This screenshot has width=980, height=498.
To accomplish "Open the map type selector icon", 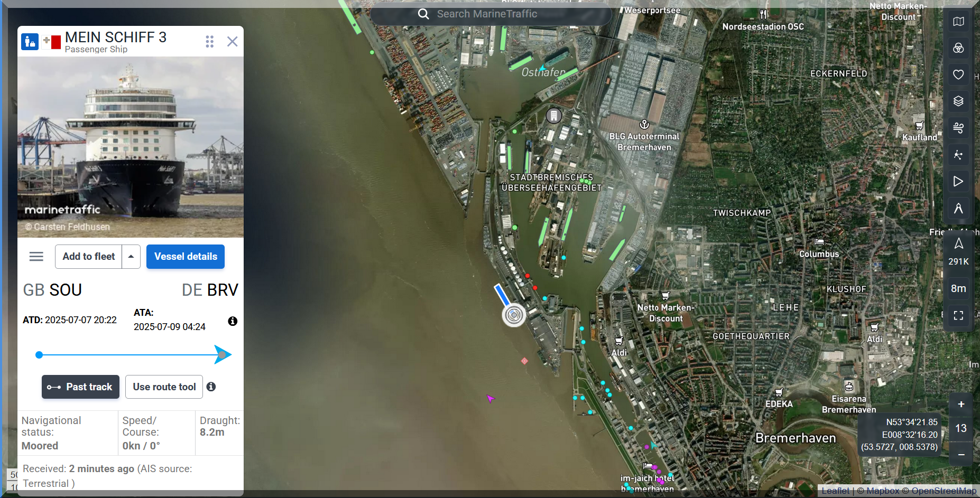I will 958,22.
